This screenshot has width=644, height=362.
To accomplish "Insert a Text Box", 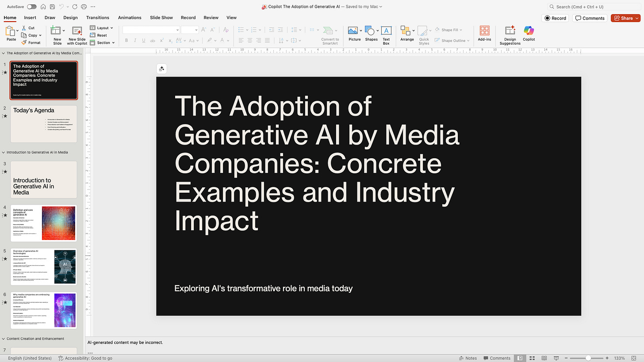I will (x=386, y=35).
